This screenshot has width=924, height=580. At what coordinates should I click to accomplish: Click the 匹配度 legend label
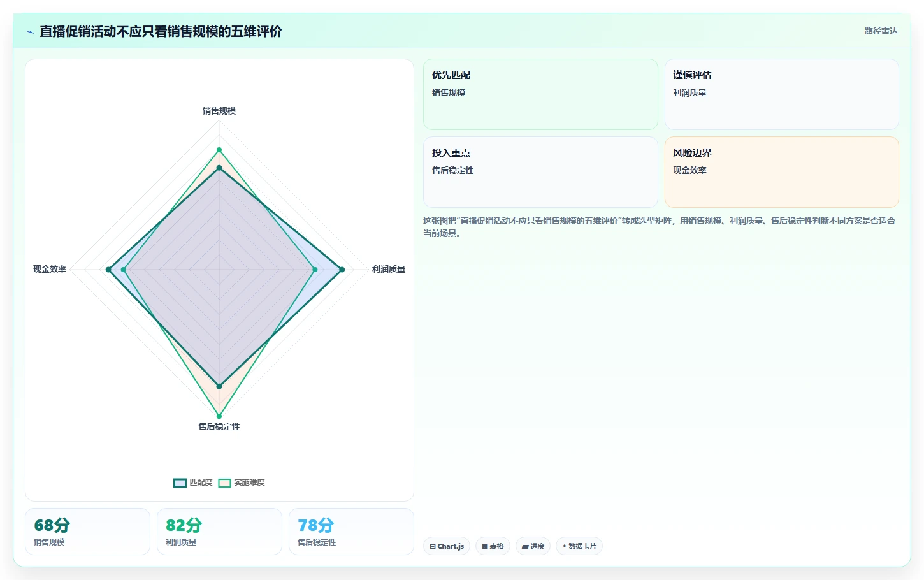[x=201, y=482]
